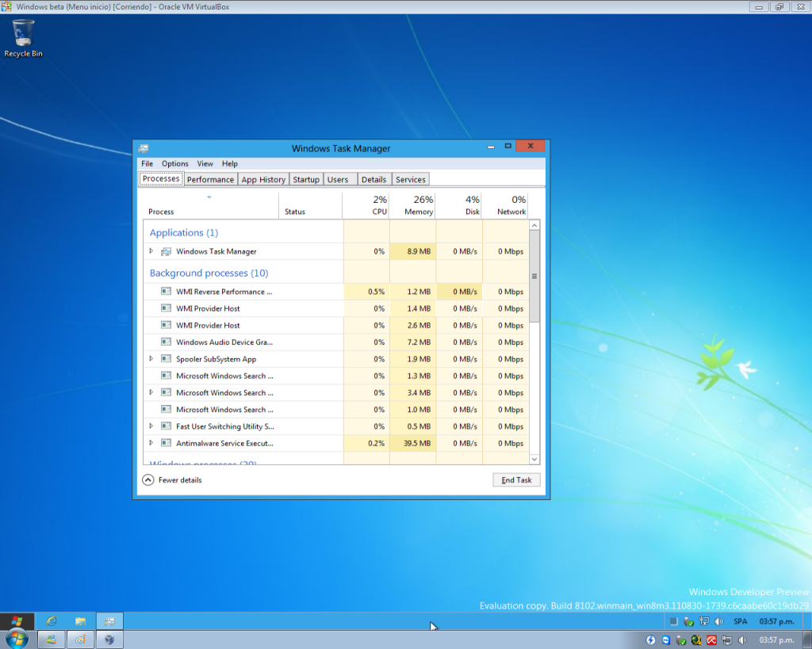812x649 pixels.
Task: Select the WMI Provider Host 1.4 MB row
Action: 336,308
